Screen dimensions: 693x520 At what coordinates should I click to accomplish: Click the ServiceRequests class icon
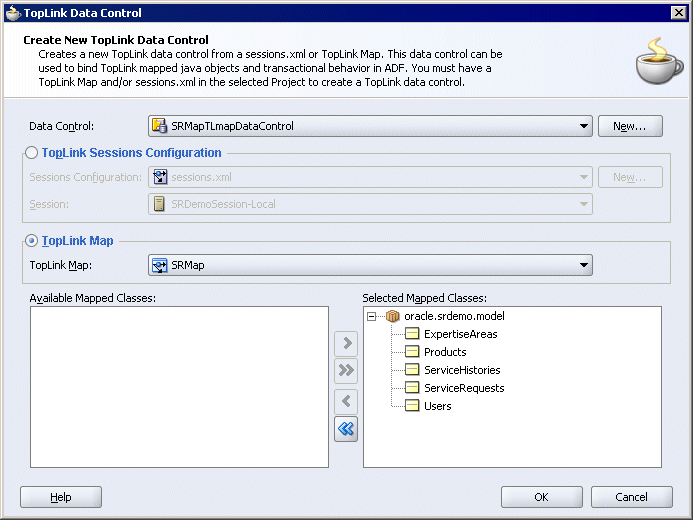pos(412,387)
